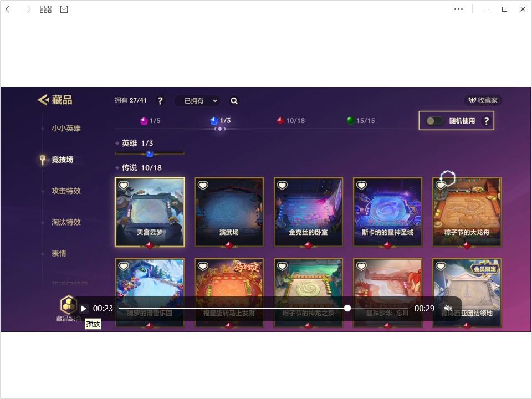This screenshot has height=399, width=532.
Task: Open 竞技场 in the sidebar
Action: click(62, 160)
